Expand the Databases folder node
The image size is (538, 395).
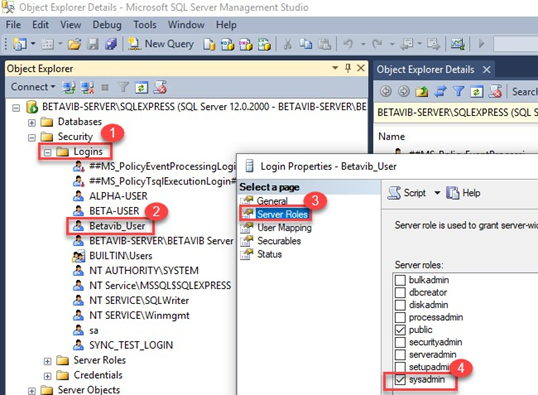(32, 123)
